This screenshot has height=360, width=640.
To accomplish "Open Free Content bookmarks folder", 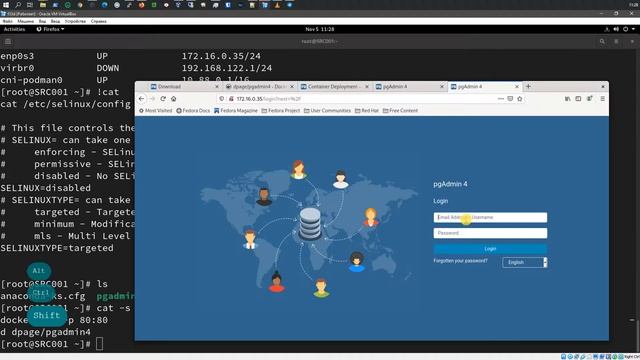I will click(400, 111).
